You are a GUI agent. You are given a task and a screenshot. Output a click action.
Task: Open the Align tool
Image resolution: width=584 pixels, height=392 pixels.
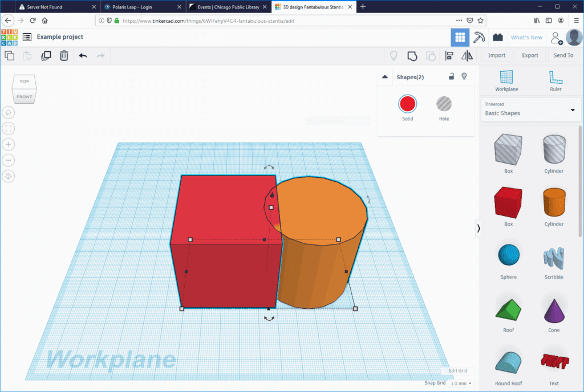tap(449, 55)
